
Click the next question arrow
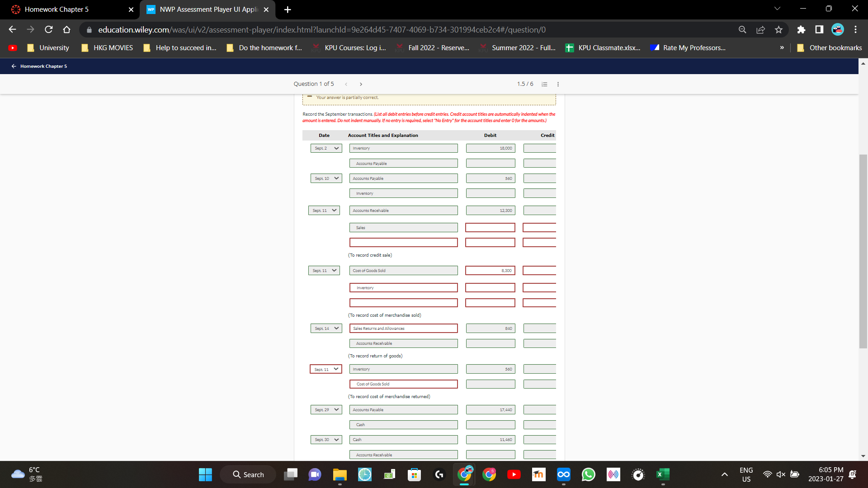[x=361, y=84]
